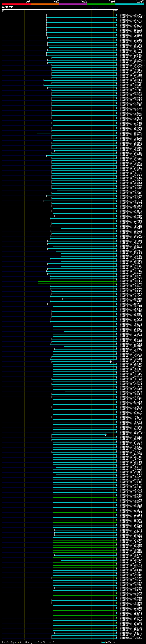Select hit label UniRef100_Q3LUR8
Screen dimensions: 146x644
(x=131, y=40)
